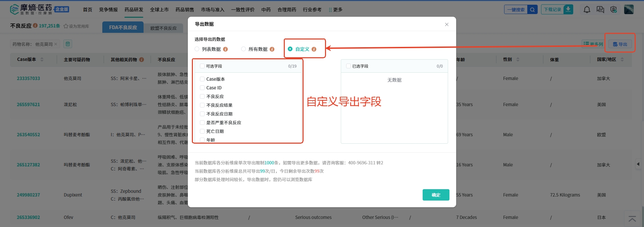The width and height of the screenshot is (644, 227).
Task: Open the 药品销售 menu item
Action: 185,10
